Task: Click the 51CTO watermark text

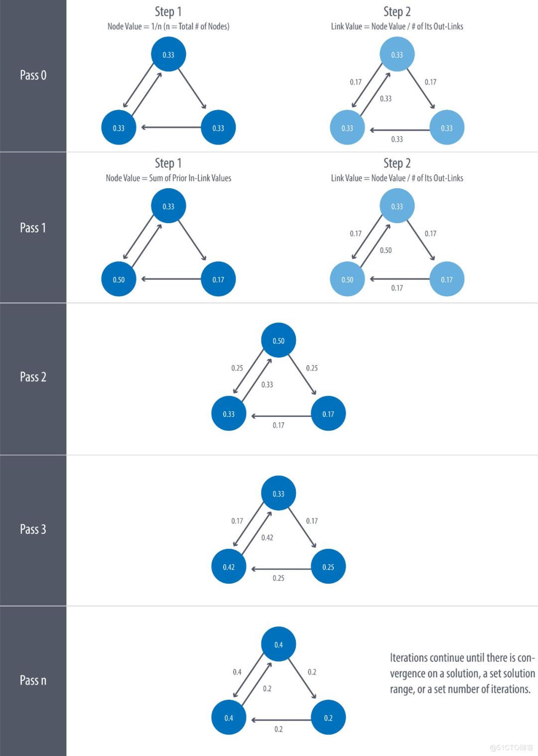Action: (x=511, y=747)
